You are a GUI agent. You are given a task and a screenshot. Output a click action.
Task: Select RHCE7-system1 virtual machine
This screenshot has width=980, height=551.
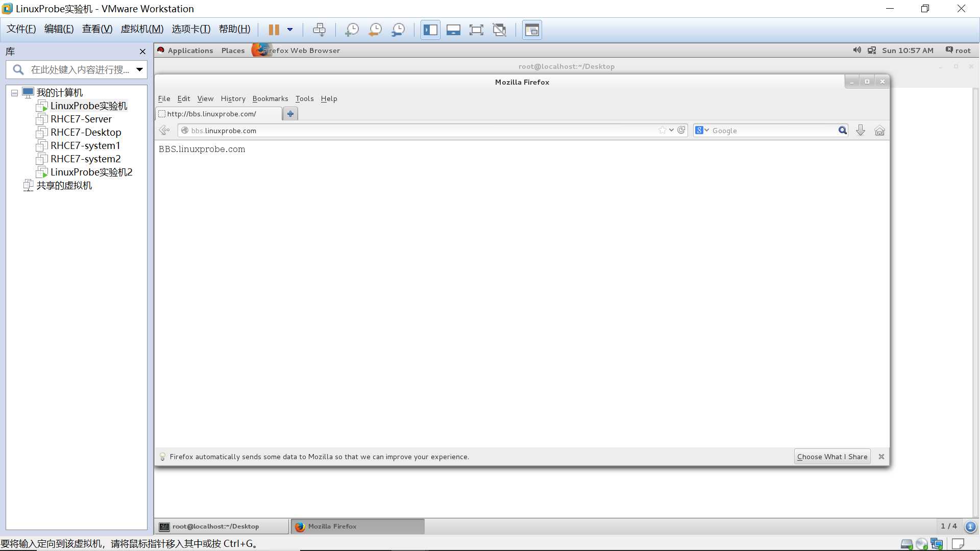85,145
